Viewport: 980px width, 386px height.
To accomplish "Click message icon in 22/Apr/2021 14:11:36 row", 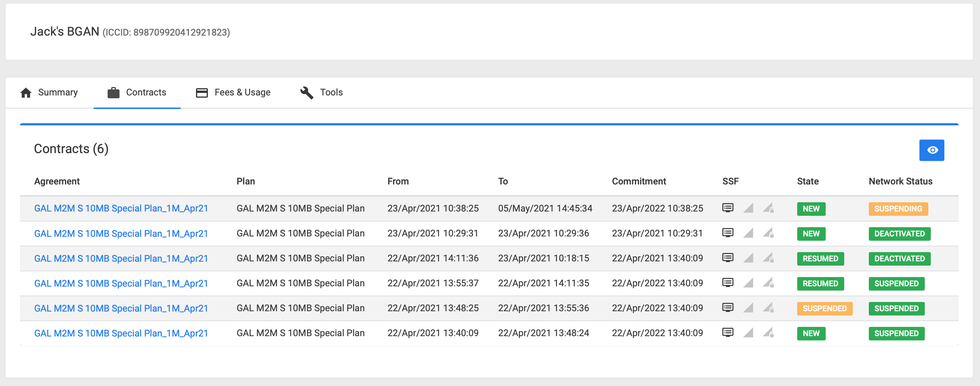I will click(727, 258).
